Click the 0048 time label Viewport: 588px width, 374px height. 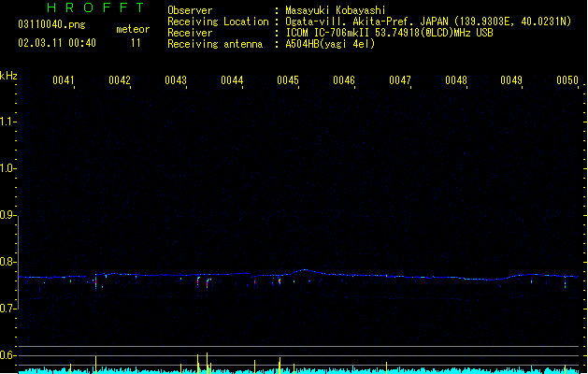click(x=456, y=80)
